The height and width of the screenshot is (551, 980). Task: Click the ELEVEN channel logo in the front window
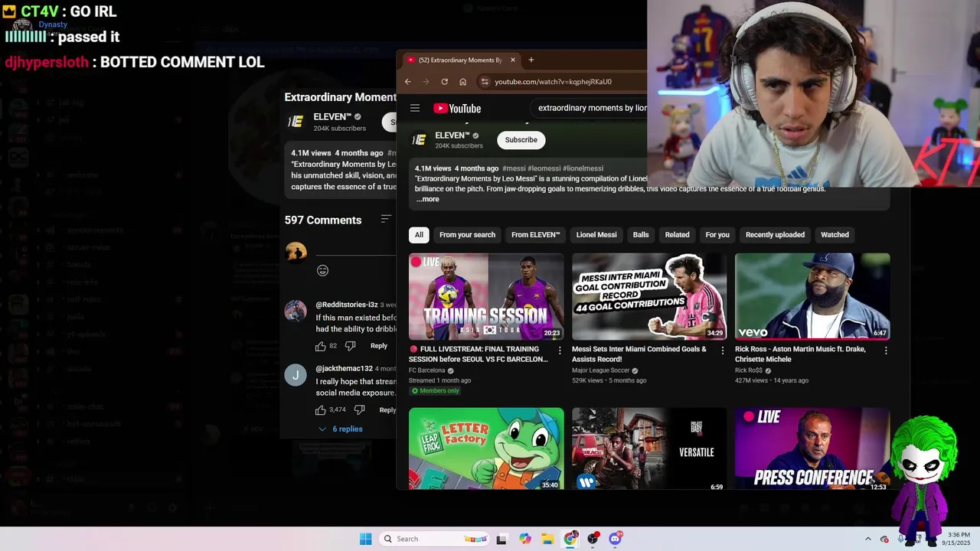pyautogui.click(x=419, y=139)
